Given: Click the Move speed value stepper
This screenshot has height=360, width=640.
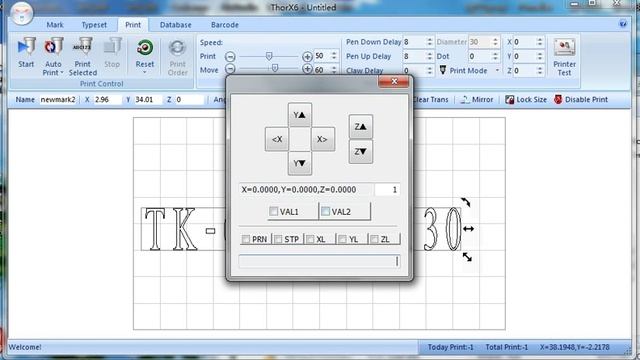Looking at the screenshot, I should [334, 69].
